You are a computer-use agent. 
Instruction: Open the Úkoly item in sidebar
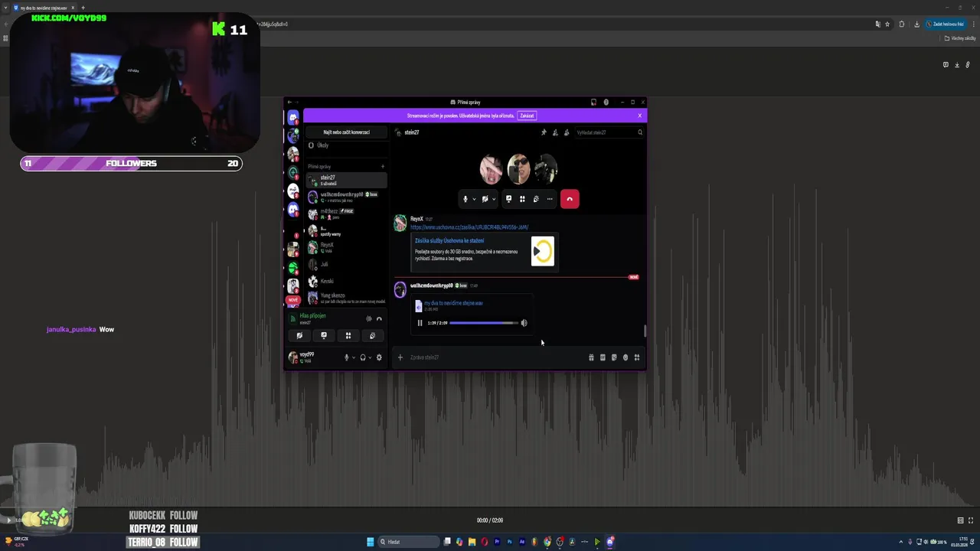[346, 145]
